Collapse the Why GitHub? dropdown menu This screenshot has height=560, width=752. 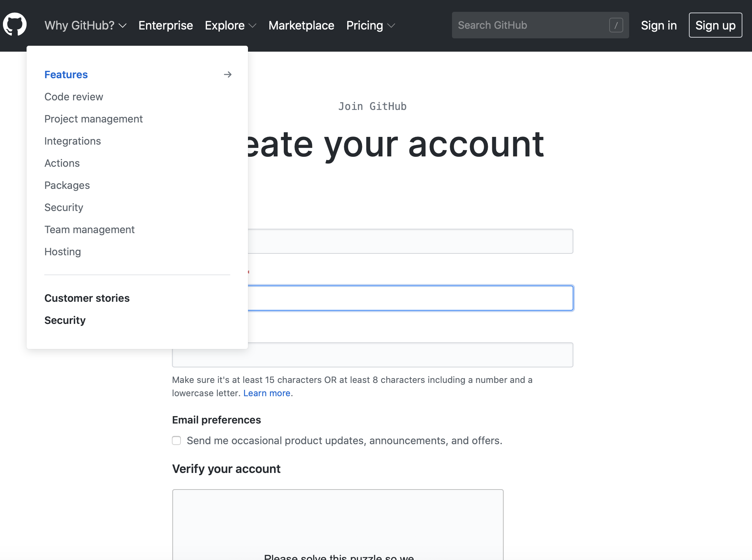tap(85, 25)
